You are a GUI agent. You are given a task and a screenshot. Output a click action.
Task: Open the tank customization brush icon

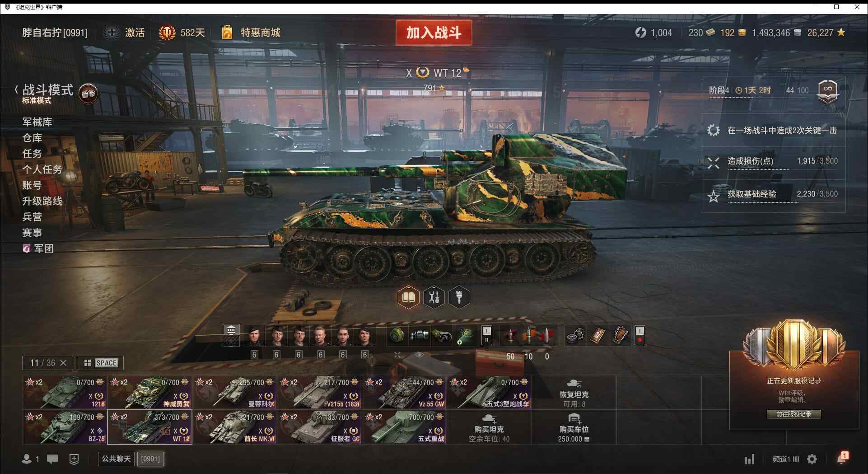(x=459, y=297)
